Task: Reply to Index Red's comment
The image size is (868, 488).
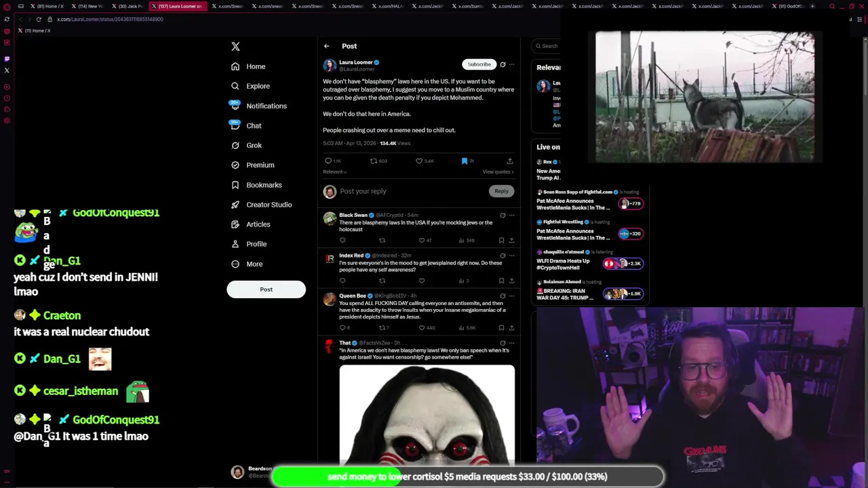Action: tap(342, 281)
